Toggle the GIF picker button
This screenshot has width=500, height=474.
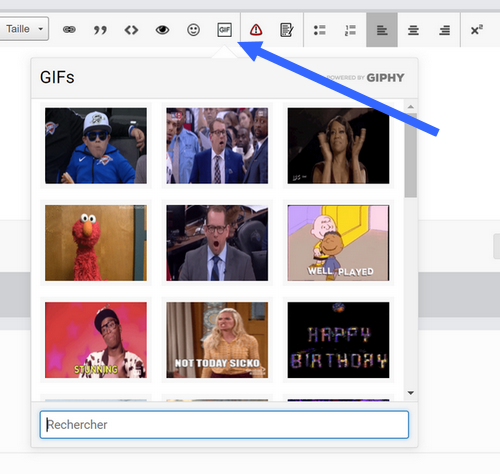224,30
